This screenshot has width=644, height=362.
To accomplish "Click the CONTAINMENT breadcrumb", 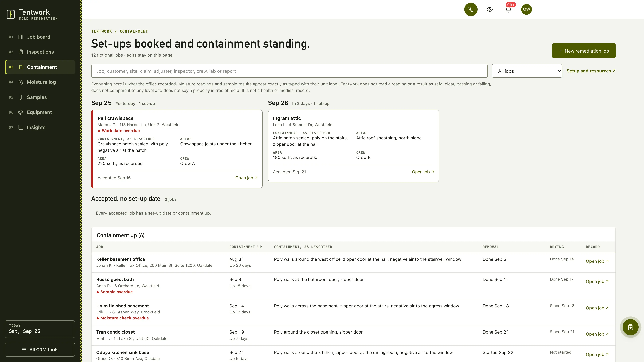I will pos(134,31).
